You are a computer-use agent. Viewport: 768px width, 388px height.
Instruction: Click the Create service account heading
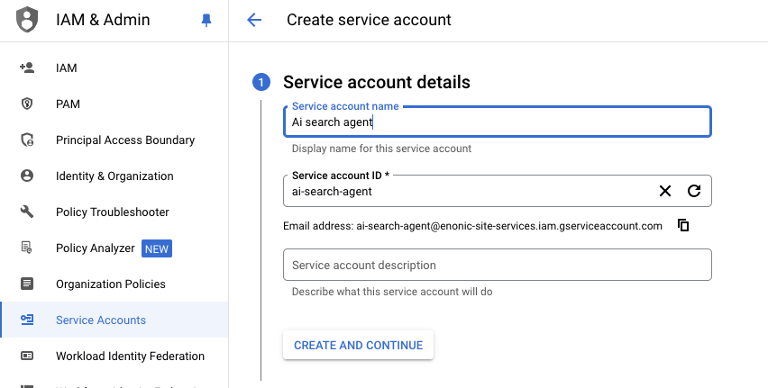(x=369, y=20)
